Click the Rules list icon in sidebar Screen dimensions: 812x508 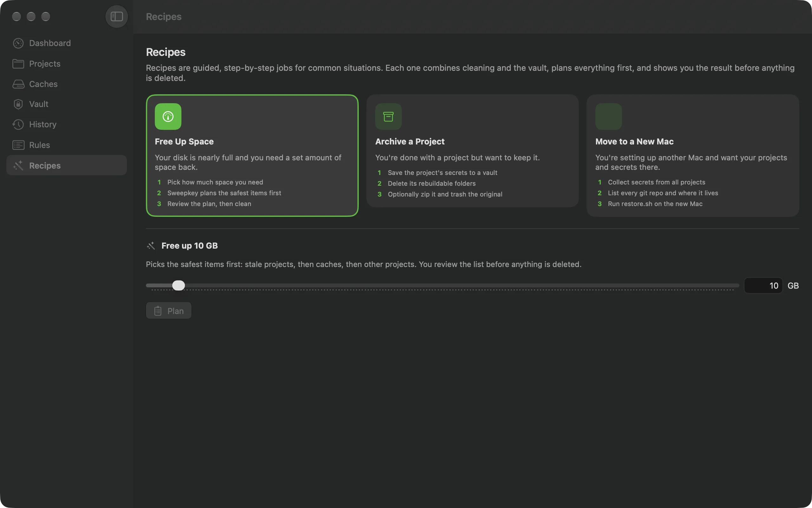point(18,145)
